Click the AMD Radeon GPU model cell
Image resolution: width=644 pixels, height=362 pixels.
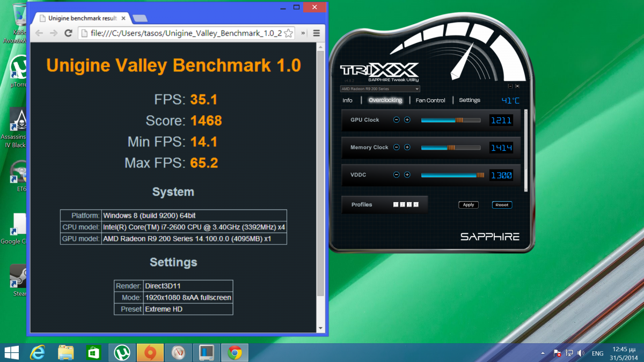coord(194,239)
